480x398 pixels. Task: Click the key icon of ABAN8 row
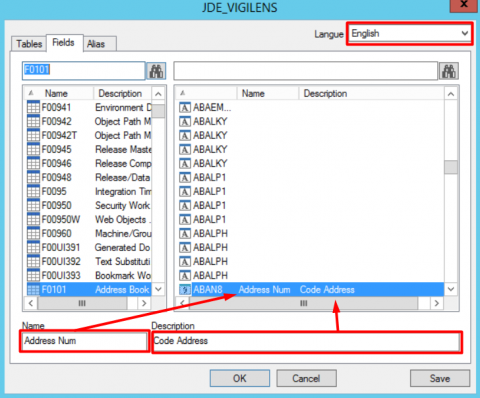click(x=185, y=289)
